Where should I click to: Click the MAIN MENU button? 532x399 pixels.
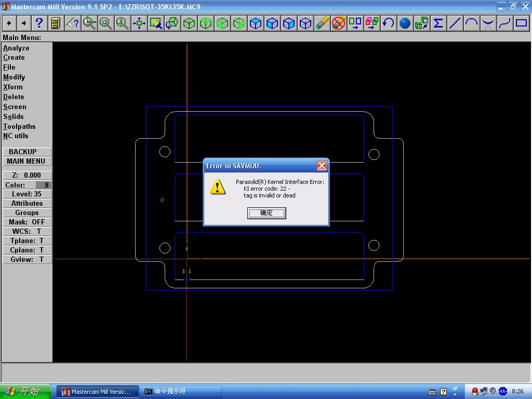[27, 161]
